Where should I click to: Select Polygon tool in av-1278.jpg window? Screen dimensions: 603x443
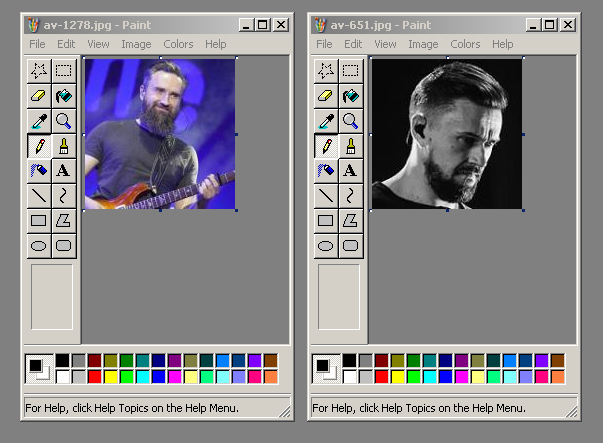tap(64, 221)
